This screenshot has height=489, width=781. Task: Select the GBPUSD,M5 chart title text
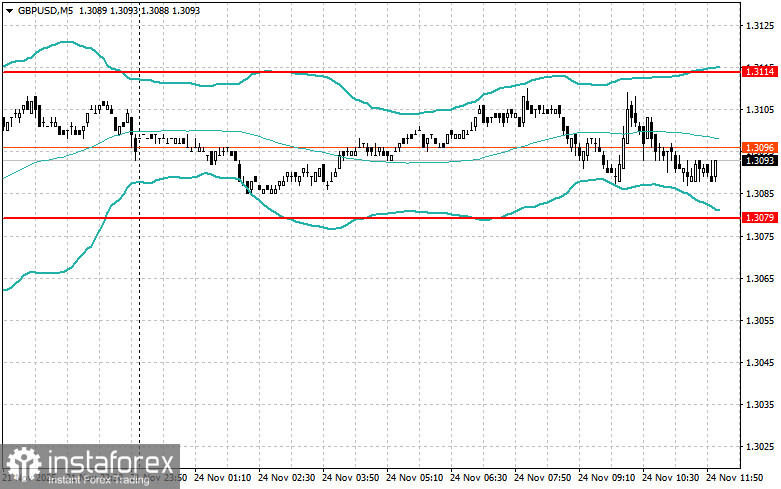tap(45, 10)
